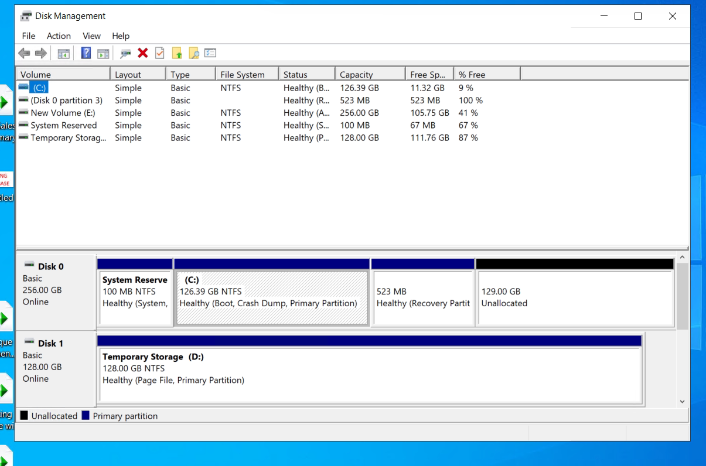Select the System Reserved volume row
This screenshot has width=706, height=466.
tap(63, 125)
